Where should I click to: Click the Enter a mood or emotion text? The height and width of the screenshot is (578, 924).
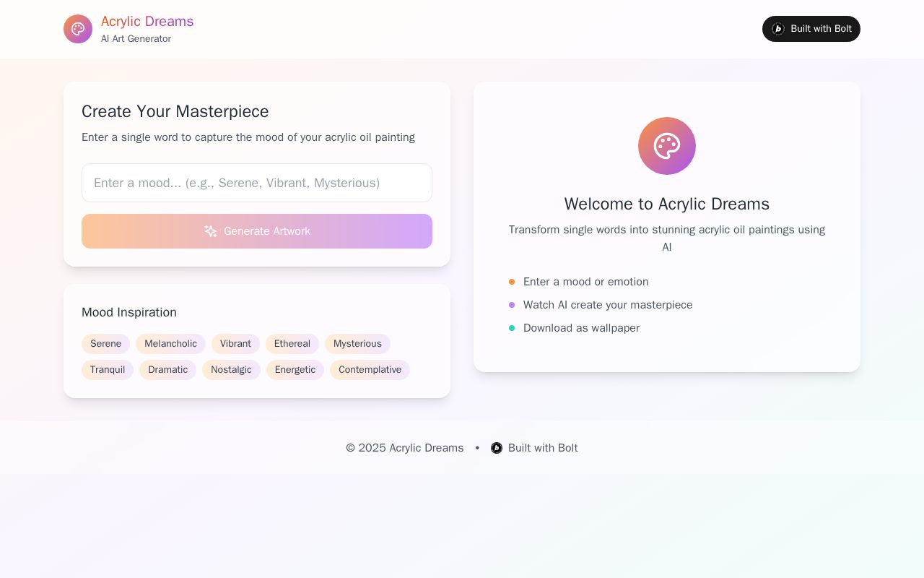tap(585, 282)
